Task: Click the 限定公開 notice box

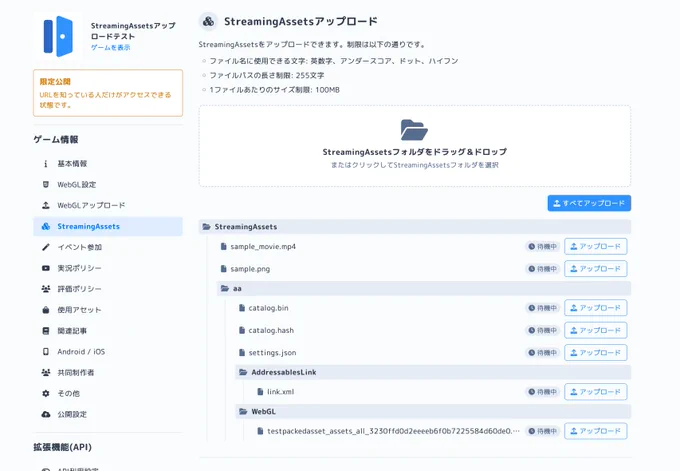Action: [108, 93]
